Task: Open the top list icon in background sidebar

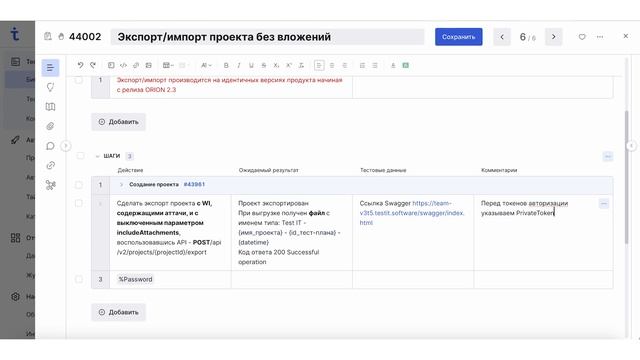Action: click(15, 62)
